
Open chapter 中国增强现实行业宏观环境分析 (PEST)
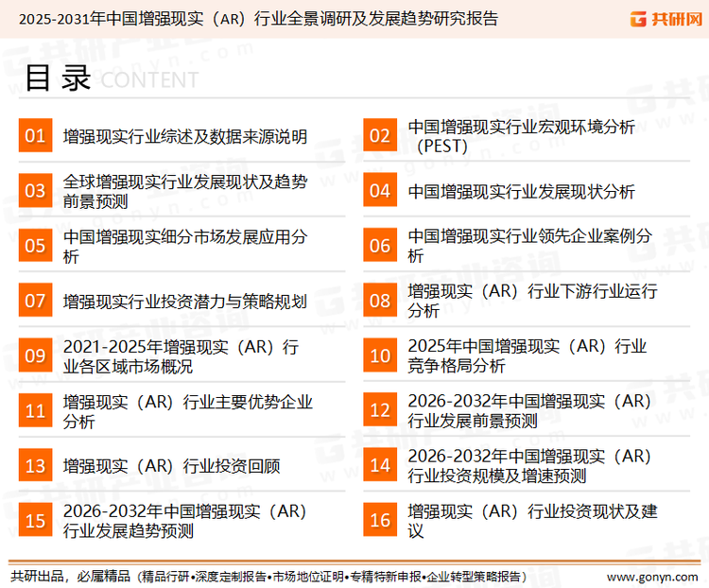pos(521,136)
